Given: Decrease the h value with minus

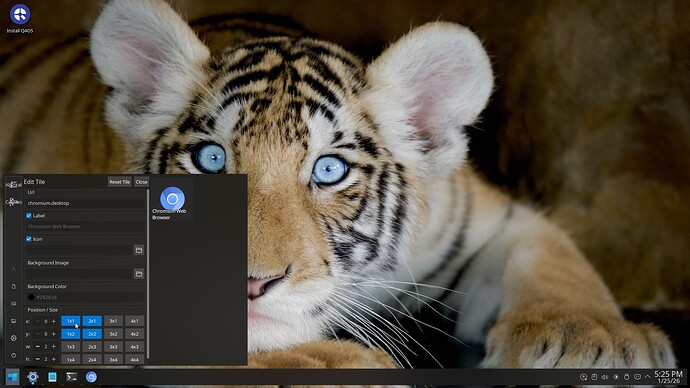Looking at the screenshot, I should click(x=37, y=359).
